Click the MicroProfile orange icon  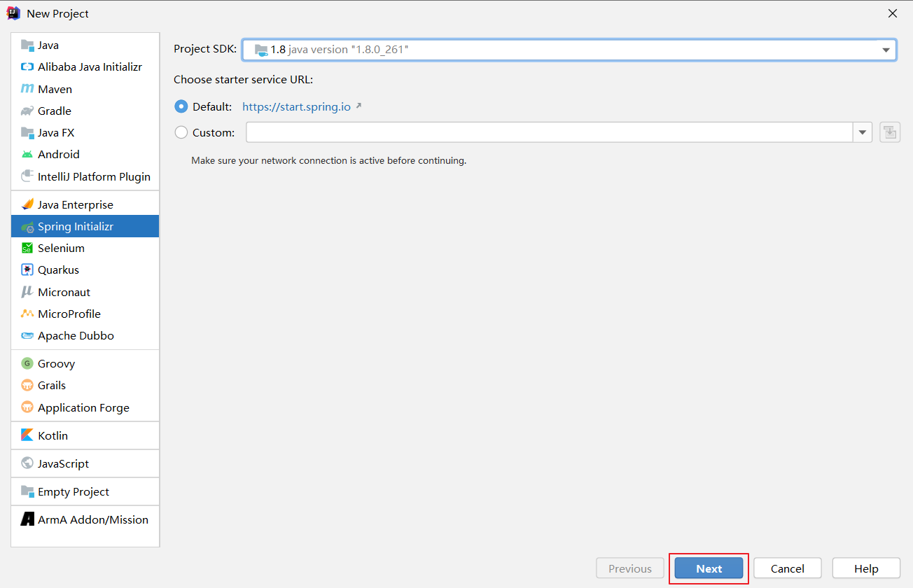coord(27,314)
